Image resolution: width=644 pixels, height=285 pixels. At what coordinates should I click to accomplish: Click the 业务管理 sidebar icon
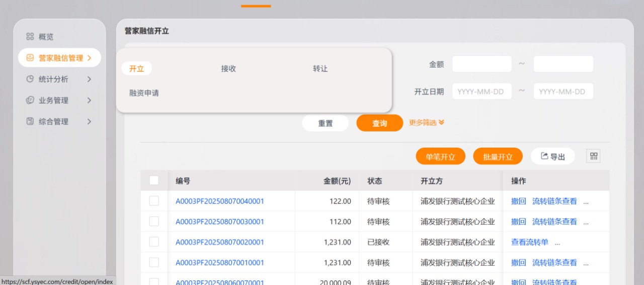[x=30, y=100]
